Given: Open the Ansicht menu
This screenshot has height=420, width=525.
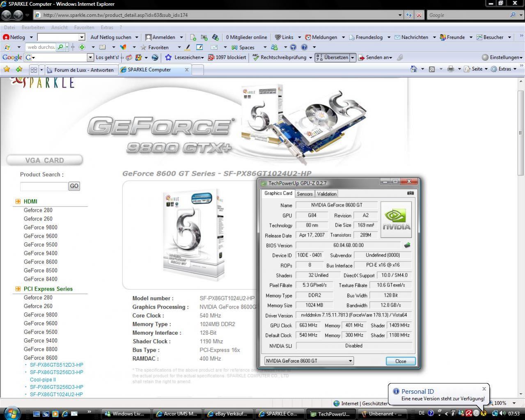Looking at the screenshot, I should point(59,27).
